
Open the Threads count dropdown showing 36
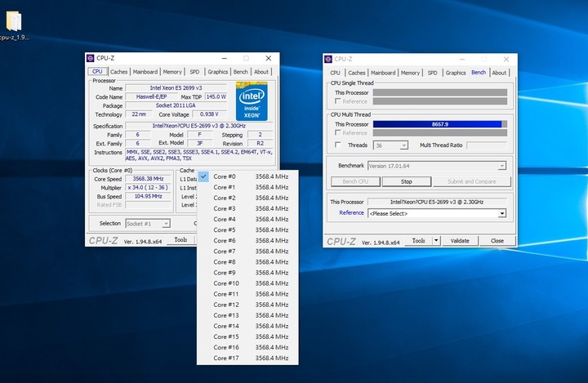(x=390, y=145)
